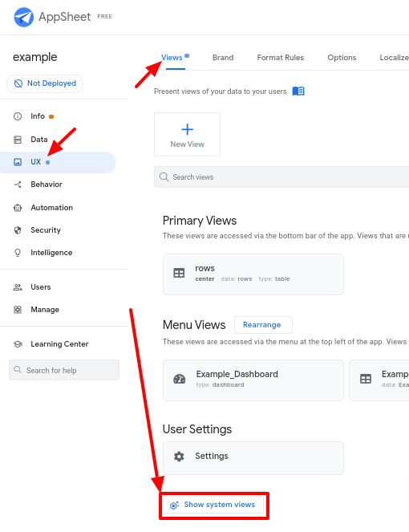Click the Manage gear-box icon
This screenshot has height=532, width=409.
18,310
